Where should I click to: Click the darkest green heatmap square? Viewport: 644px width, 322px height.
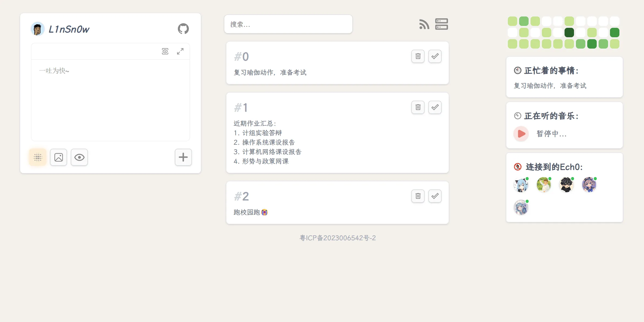point(569,33)
